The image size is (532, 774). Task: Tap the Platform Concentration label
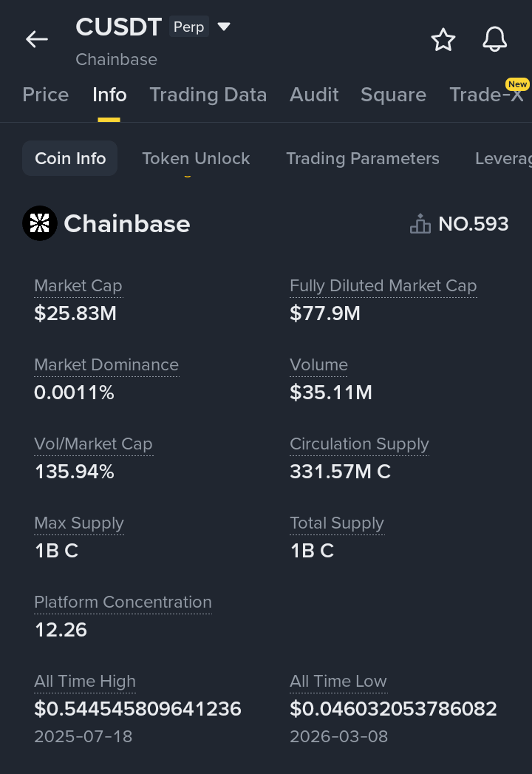[123, 602]
